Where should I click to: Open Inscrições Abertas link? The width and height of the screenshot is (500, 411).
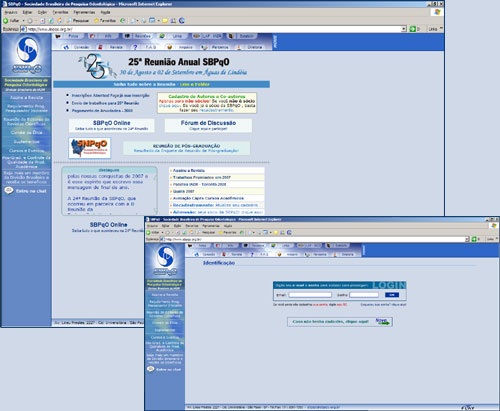tap(110, 95)
